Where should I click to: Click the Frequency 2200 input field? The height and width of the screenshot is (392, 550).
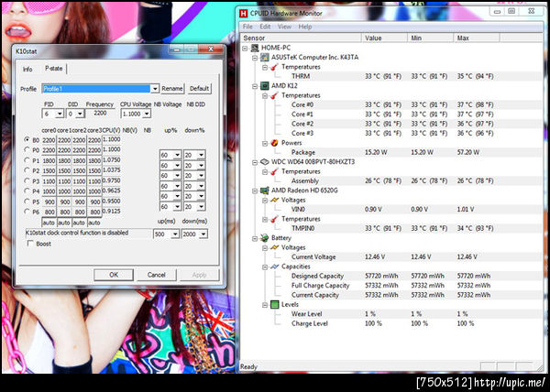coord(100,114)
